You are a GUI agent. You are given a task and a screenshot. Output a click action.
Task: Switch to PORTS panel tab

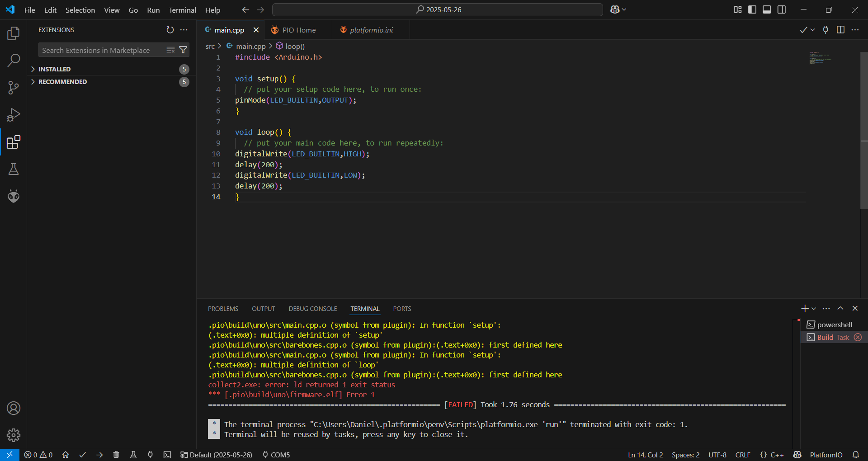(402, 309)
